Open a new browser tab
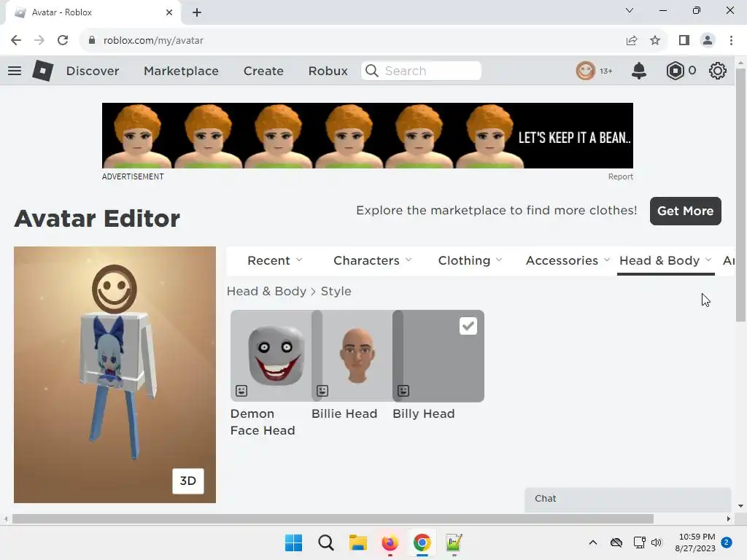The height and width of the screenshot is (560, 747). [197, 12]
